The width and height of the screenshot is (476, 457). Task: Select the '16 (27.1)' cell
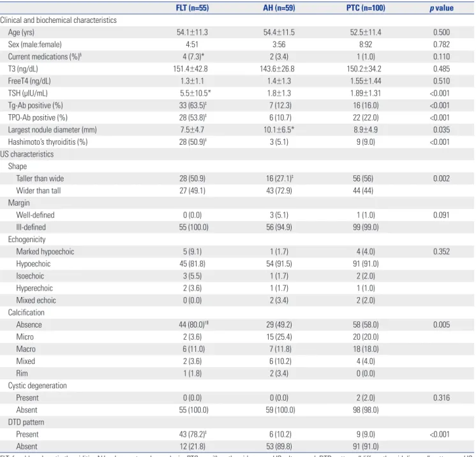[x=279, y=178]
